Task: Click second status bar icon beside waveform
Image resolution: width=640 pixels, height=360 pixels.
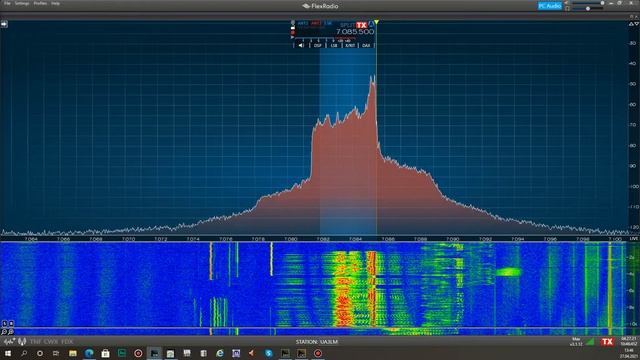Action: click(x=22, y=341)
